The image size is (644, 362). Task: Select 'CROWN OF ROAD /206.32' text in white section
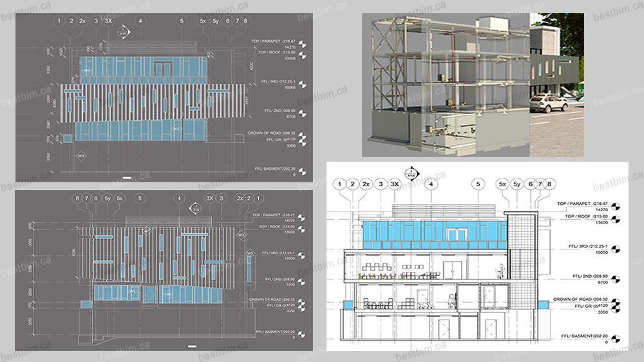(580, 299)
